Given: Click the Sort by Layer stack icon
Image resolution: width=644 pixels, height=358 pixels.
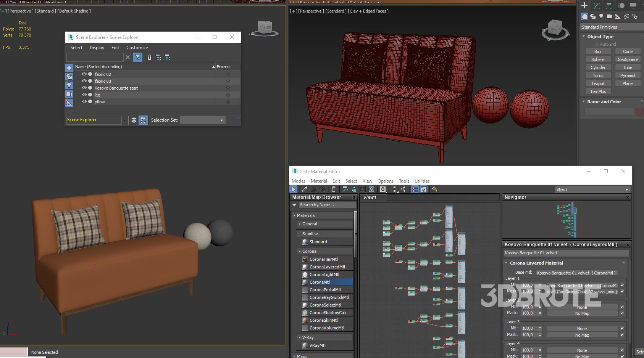Looking at the screenshot, I should pyautogui.click(x=134, y=120).
